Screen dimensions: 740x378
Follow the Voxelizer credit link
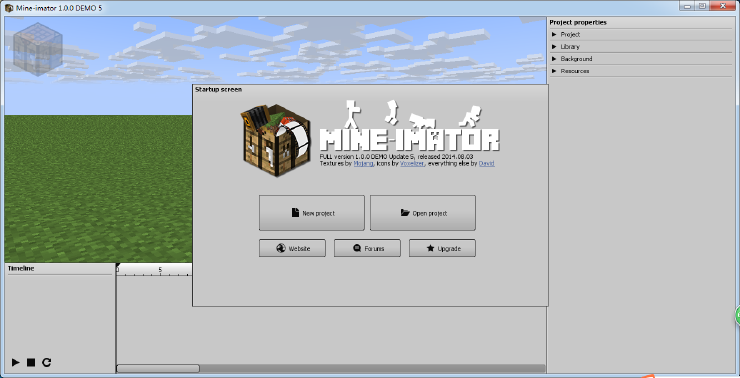click(412, 164)
